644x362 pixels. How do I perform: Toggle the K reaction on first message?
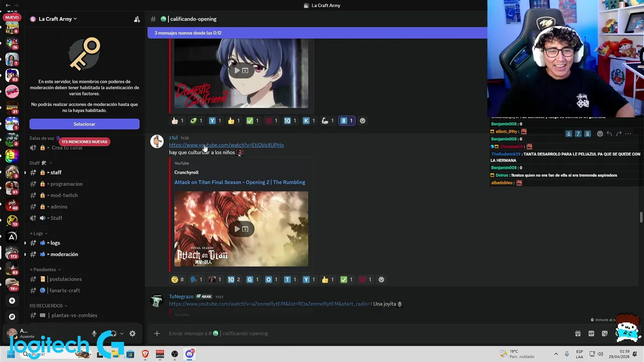(309, 121)
